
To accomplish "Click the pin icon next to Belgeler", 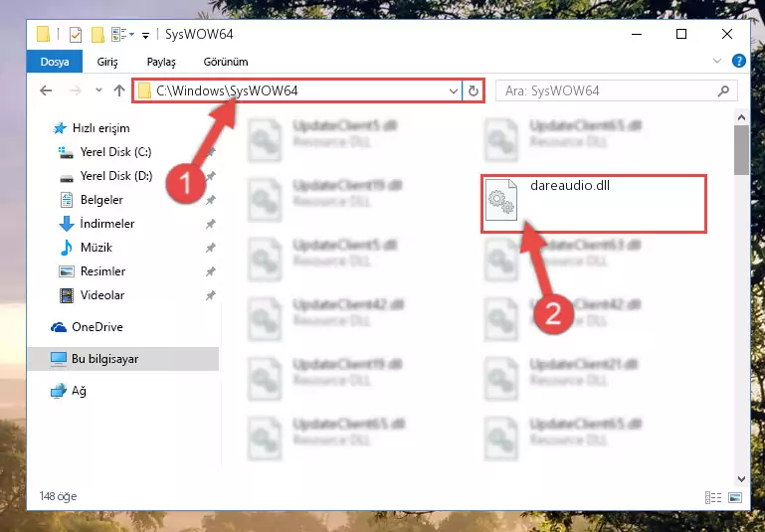I will click(210, 200).
